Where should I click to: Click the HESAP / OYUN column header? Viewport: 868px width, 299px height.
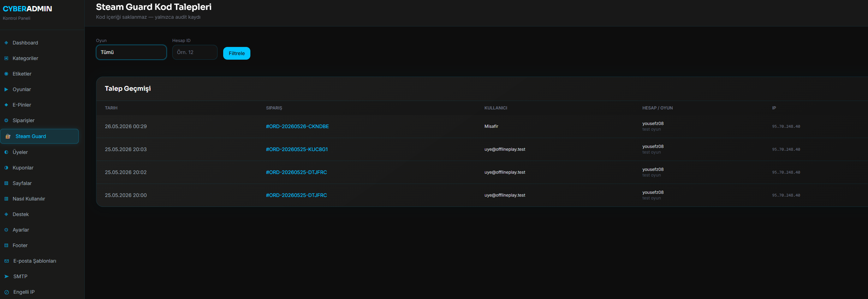tap(658, 108)
